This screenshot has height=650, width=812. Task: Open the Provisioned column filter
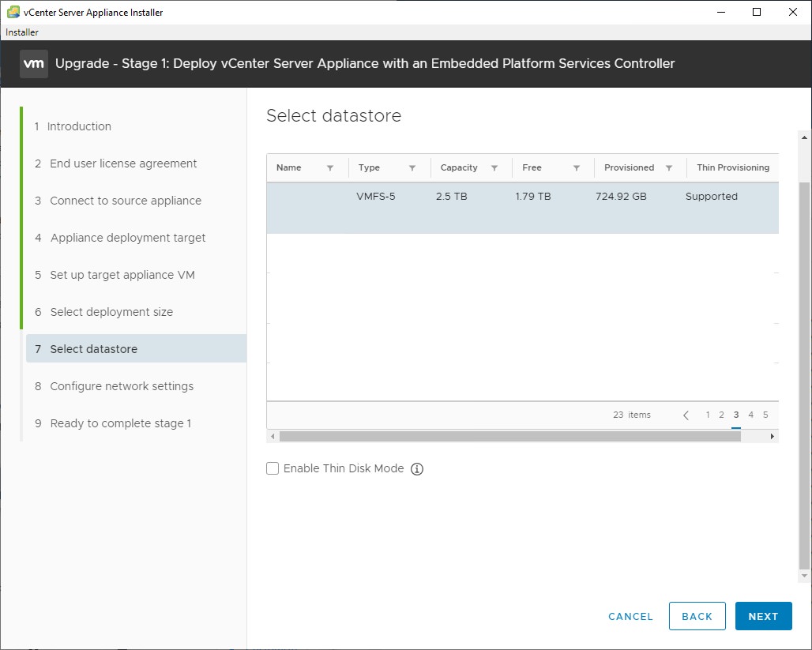coord(669,167)
